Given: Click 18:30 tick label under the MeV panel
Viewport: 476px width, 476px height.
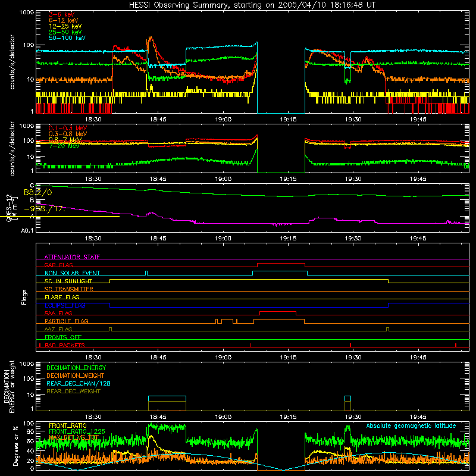Looking at the screenshot, I should (93, 179).
